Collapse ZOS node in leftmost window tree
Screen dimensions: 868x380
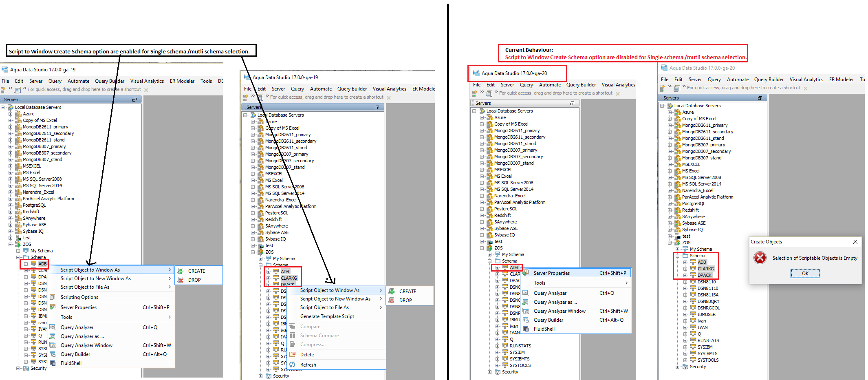click(11, 244)
